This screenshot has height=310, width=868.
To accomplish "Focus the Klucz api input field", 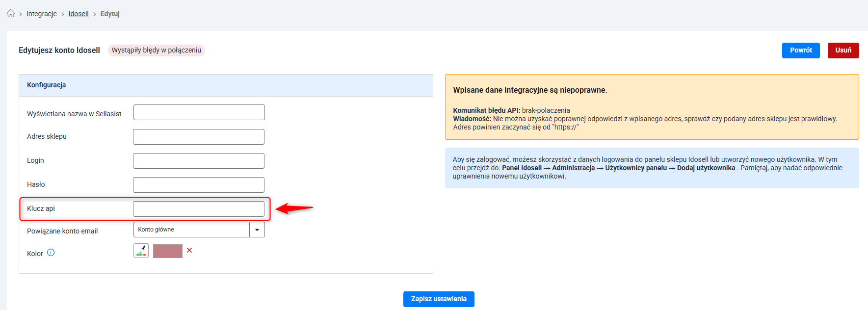I will pyautogui.click(x=199, y=209).
